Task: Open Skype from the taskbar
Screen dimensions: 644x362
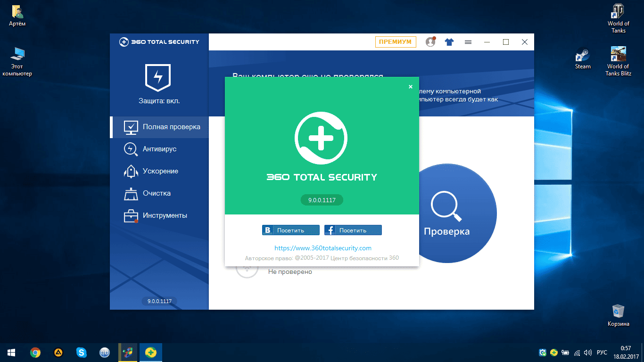Action: [82, 352]
